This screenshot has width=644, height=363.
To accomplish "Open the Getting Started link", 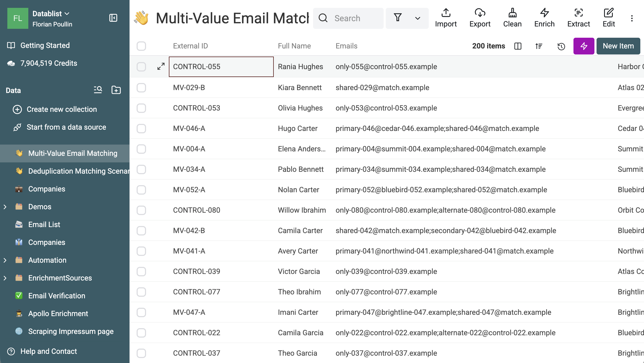I will [45, 45].
